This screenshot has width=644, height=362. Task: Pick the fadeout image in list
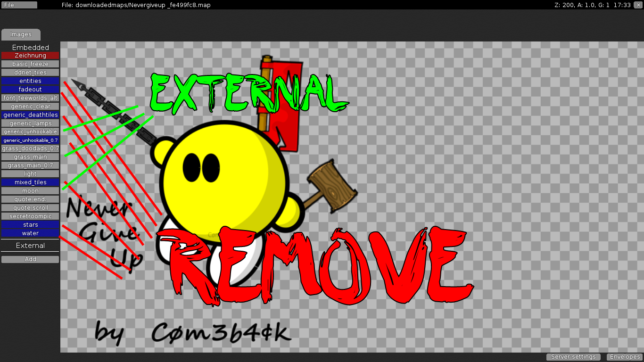click(30, 90)
